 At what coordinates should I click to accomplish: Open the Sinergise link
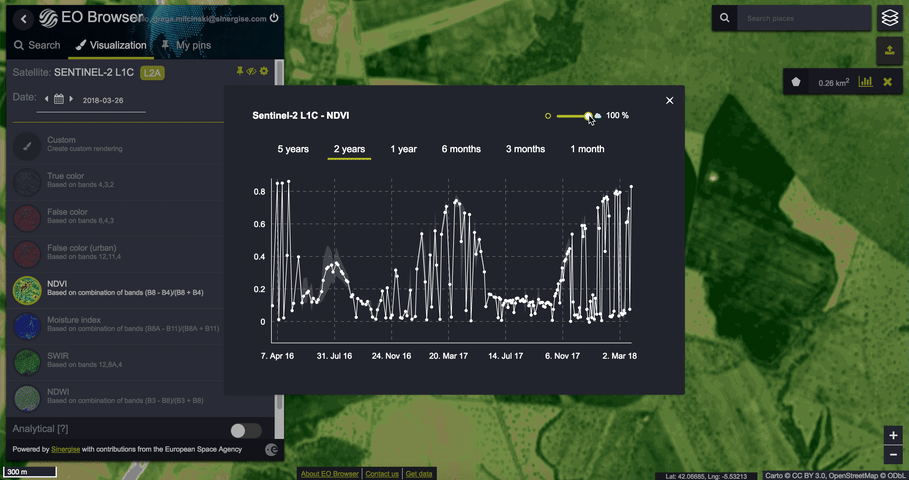coord(66,449)
